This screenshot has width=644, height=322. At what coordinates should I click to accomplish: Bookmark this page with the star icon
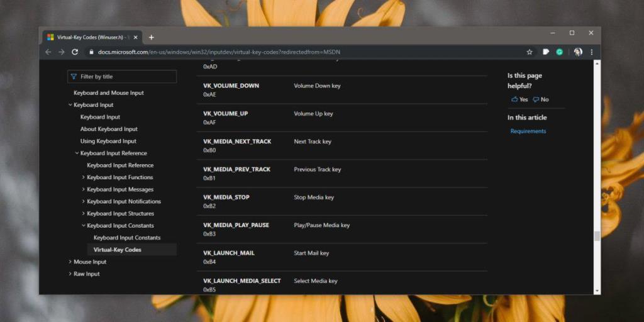(530, 52)
